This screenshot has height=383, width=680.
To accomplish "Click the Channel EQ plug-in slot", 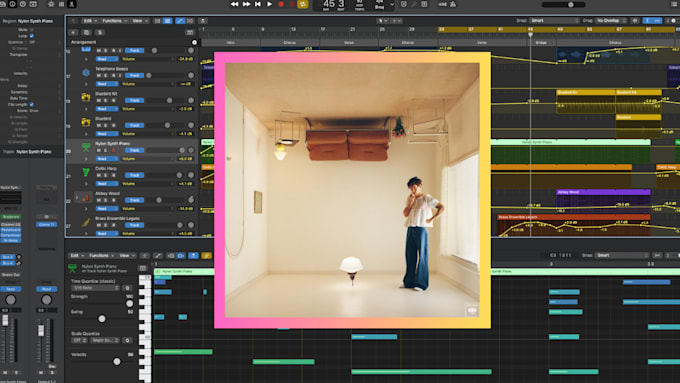I will click(11, 225).
